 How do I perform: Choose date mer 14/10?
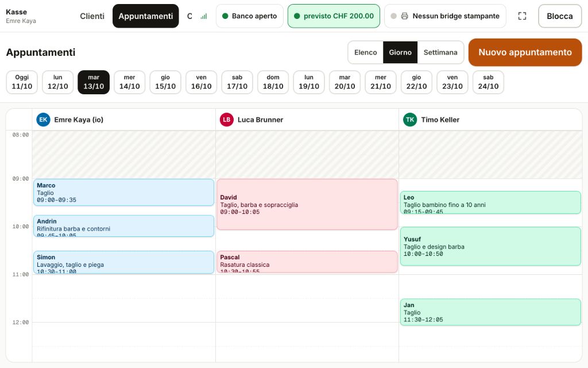coord(129,82)
